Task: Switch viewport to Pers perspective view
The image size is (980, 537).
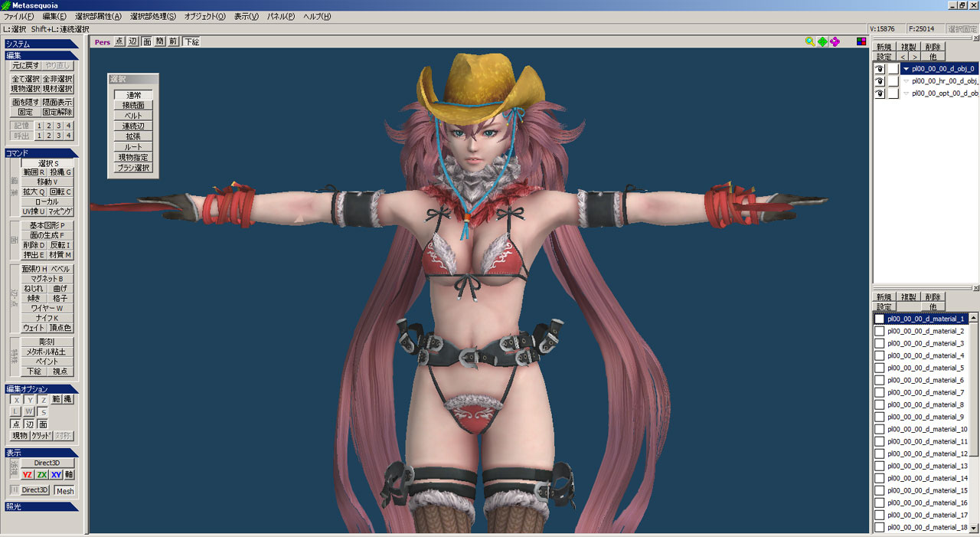Action: 103,42
